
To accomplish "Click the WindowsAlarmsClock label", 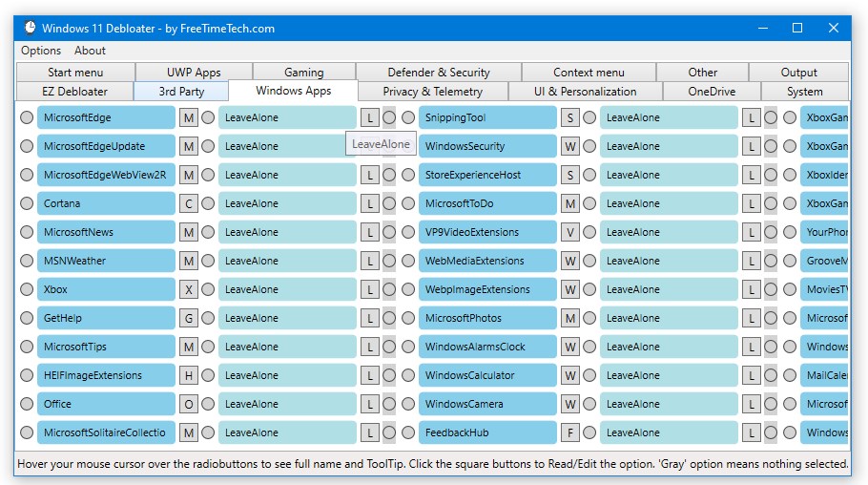I will 487,347.
